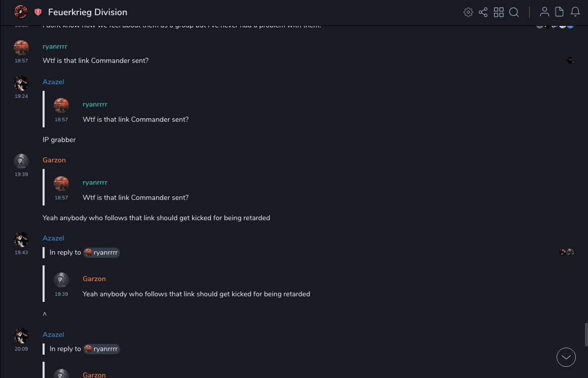588x378 pixels.
Task: Click Azazel's avatar beside the 19:24 message
Action: (x=21, y=83)
